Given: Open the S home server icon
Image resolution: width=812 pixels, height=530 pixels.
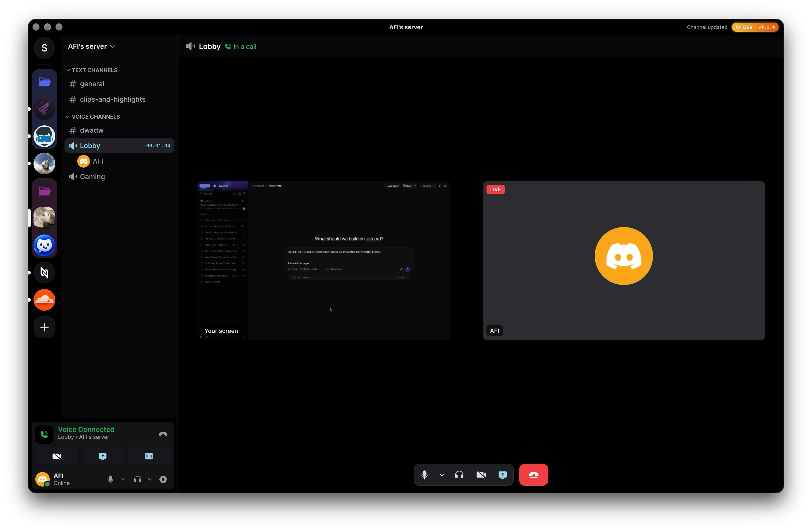Looking at the screenshot, I should 44,48.
